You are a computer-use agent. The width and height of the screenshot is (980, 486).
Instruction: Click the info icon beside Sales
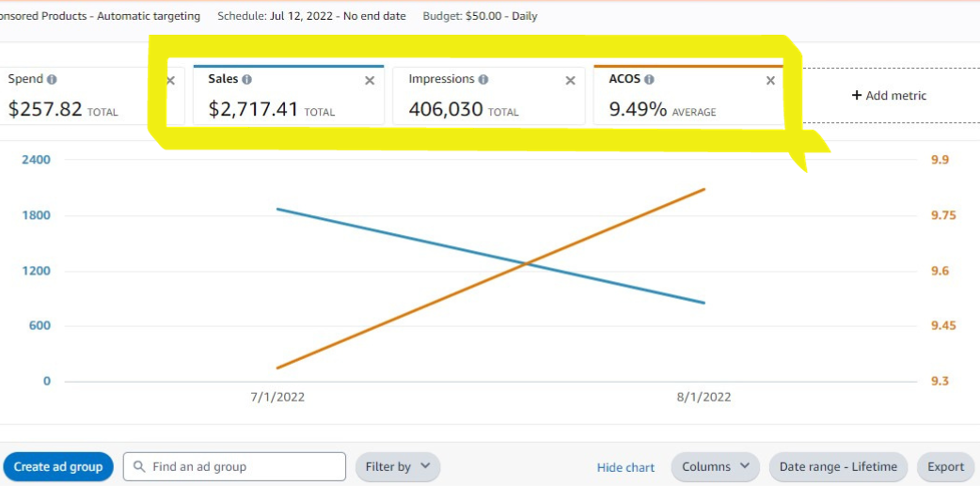tap(247, 80)
